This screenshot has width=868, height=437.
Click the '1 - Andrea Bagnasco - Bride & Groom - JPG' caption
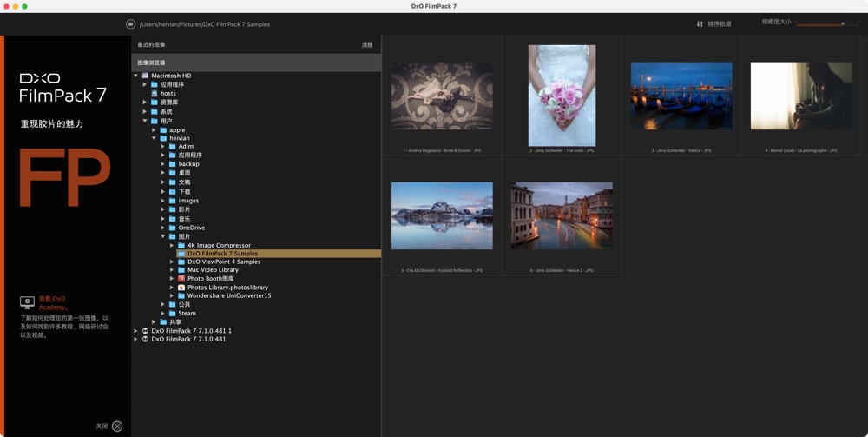pyautogui.click(x=442, y=150)
